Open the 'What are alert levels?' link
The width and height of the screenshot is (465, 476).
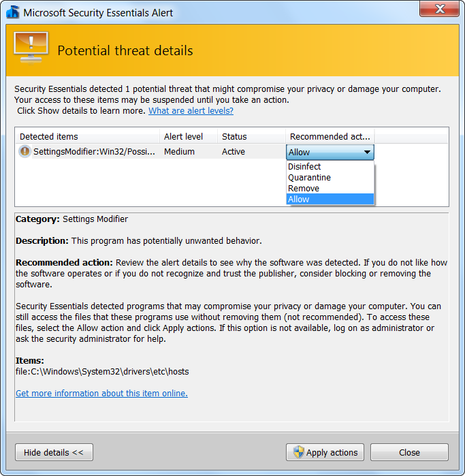191,111
